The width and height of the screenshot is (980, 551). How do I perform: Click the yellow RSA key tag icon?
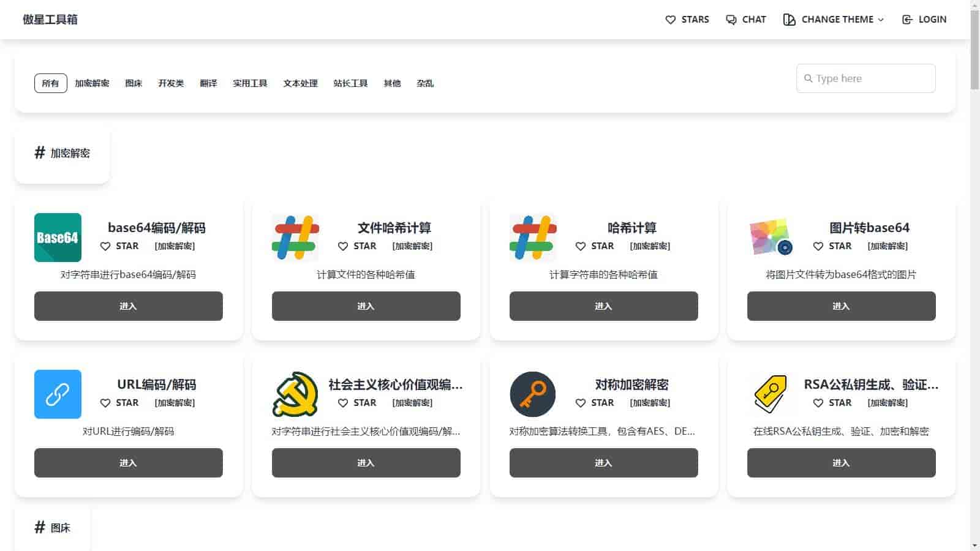(771, 394)
